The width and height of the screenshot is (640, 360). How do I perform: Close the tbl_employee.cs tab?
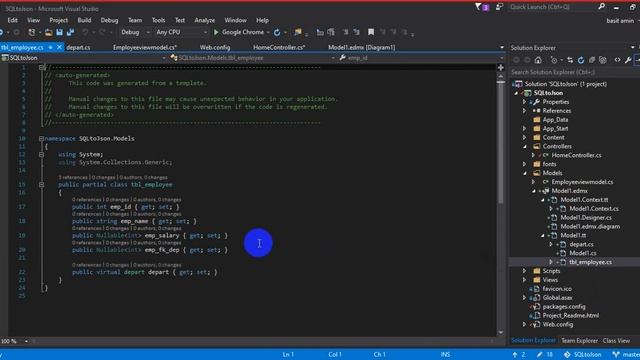pyautogui.click(x=59, y=47)
